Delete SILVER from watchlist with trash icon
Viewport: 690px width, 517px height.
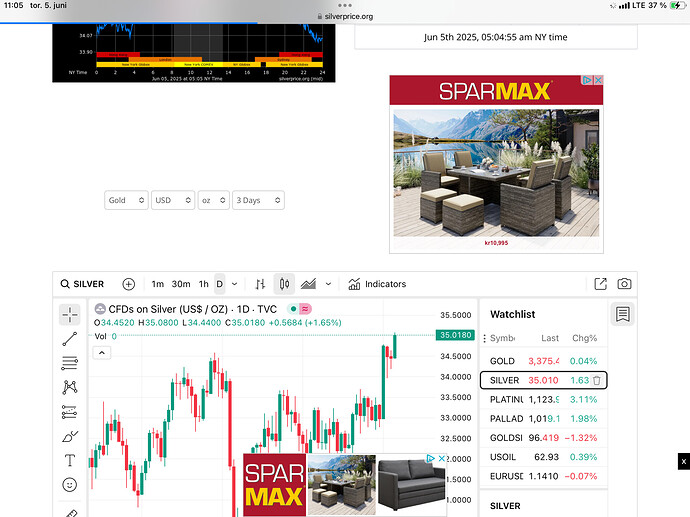tap(597, 380)
